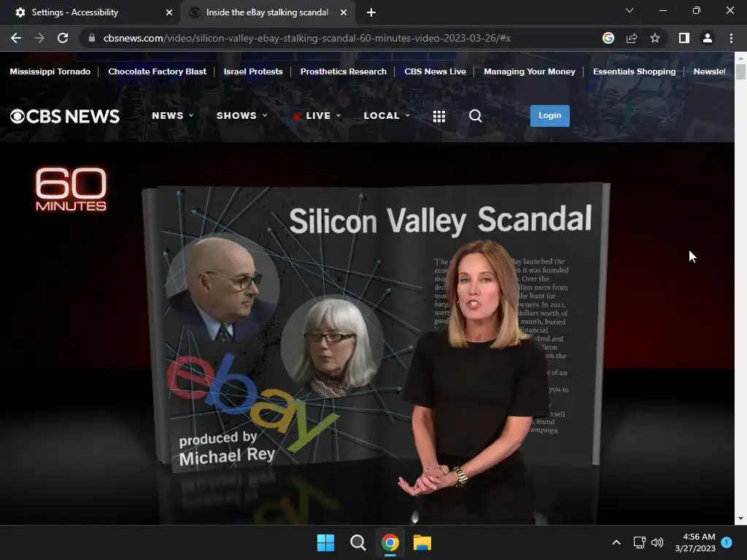
Task: Bookmark this page with the star icon
Action: [x=655, y=38]
